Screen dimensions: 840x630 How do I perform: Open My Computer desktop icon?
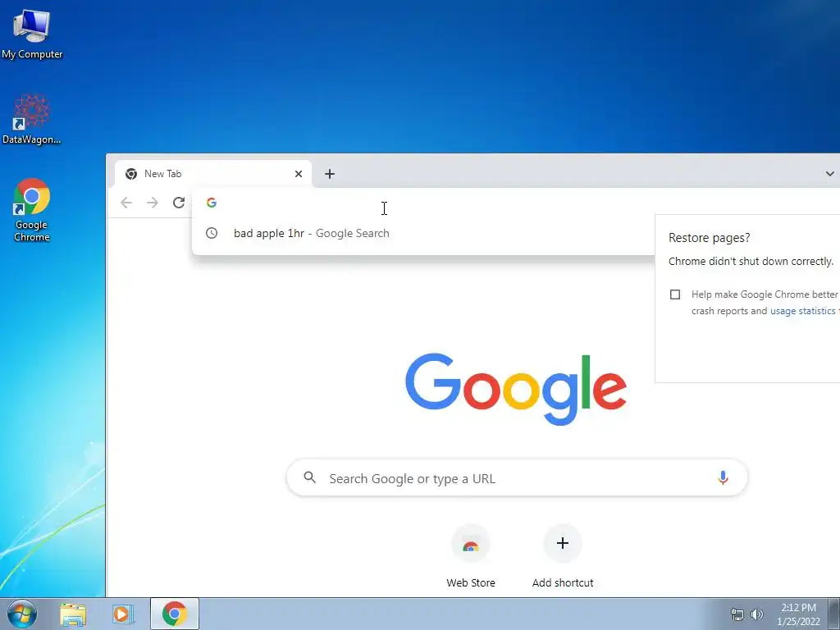click(x=32, y=34)
